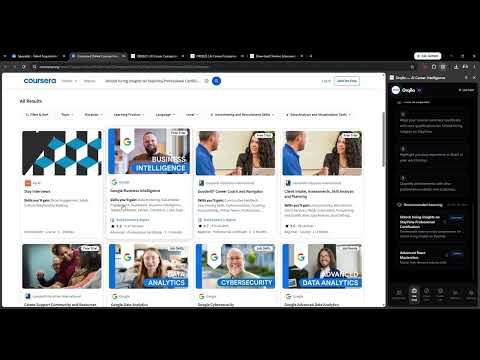
Task: Open the Degrees link in the Coursera header
Action: point(89,81)
